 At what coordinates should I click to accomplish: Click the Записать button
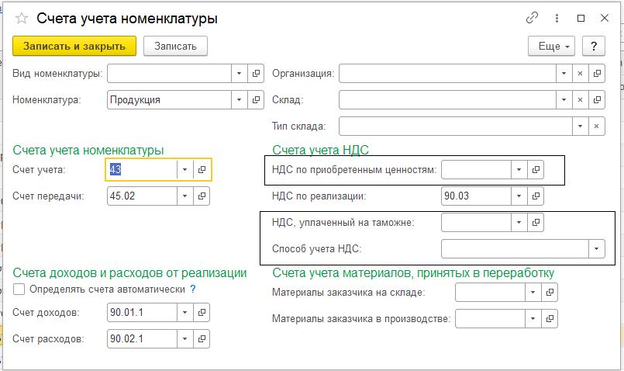click(x=176, y=46)
